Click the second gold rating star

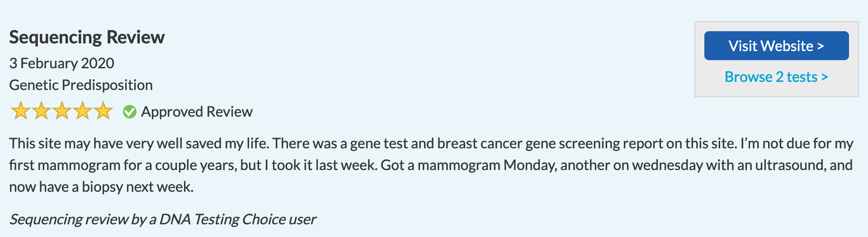click(x=41, y=111)
